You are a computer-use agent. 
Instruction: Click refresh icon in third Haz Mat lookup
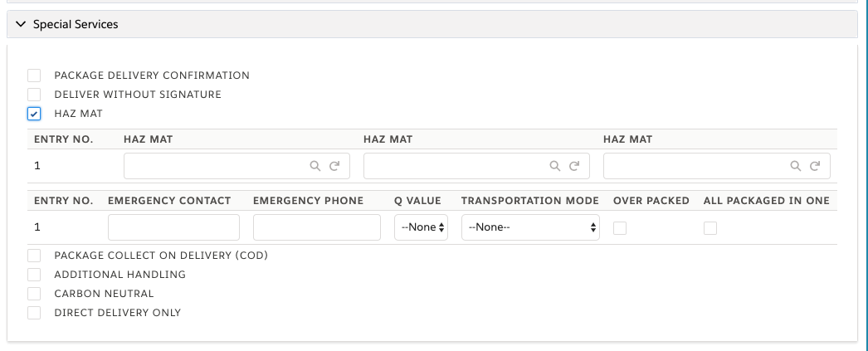coord(815,165)
